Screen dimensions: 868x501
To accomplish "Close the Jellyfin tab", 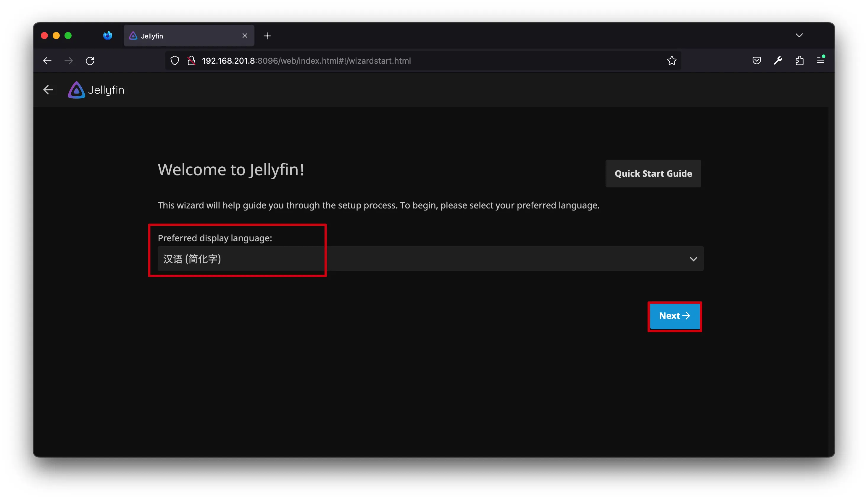I will tap(245, 36).
